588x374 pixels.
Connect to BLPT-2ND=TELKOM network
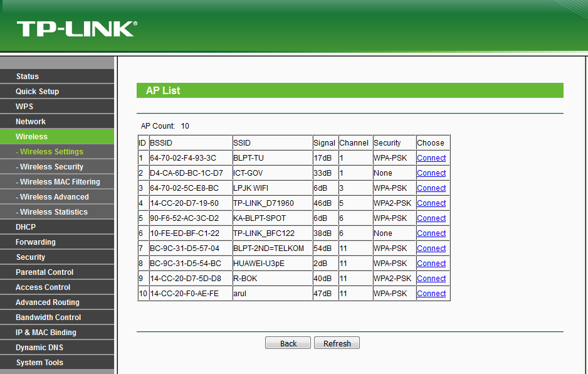coord(431,248)
